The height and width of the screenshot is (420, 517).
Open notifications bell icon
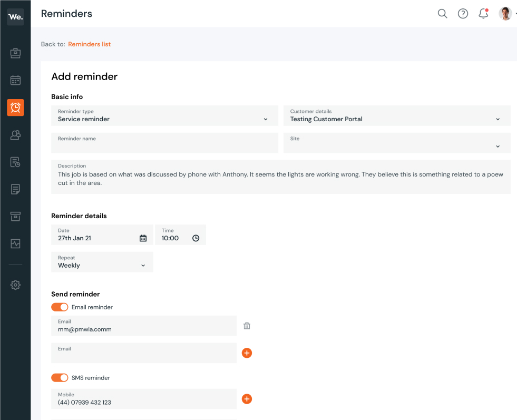(483, 14)
